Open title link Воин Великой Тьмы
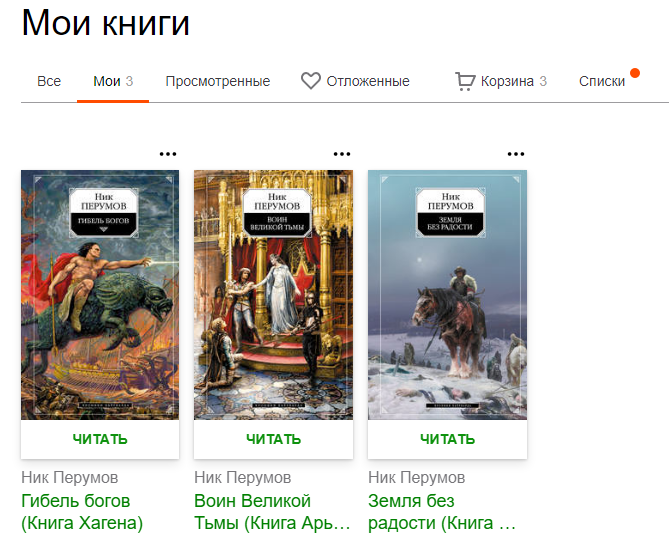The width and height of the screenshot is (669, 550). tap(272, 512)
